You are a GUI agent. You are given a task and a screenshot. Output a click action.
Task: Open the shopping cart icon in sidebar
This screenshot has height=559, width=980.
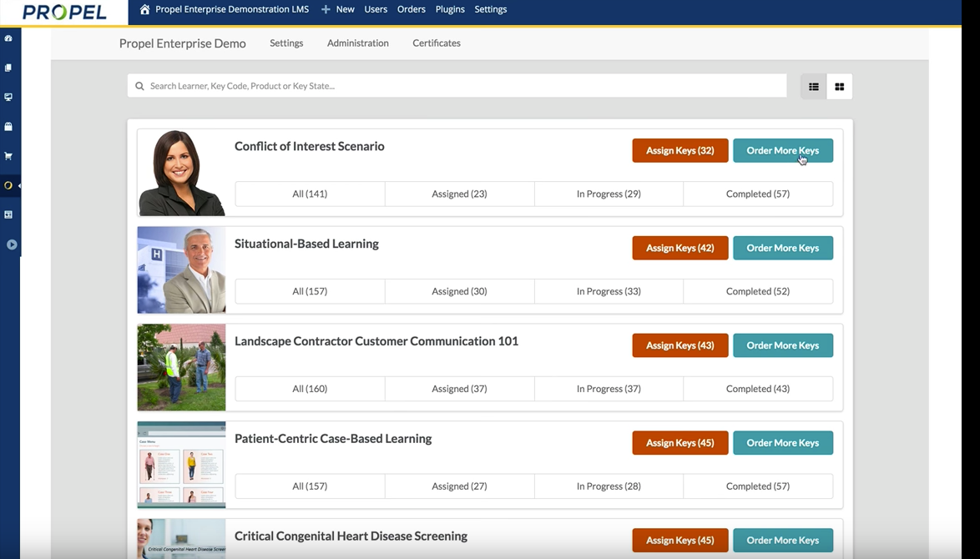[8, 155]
